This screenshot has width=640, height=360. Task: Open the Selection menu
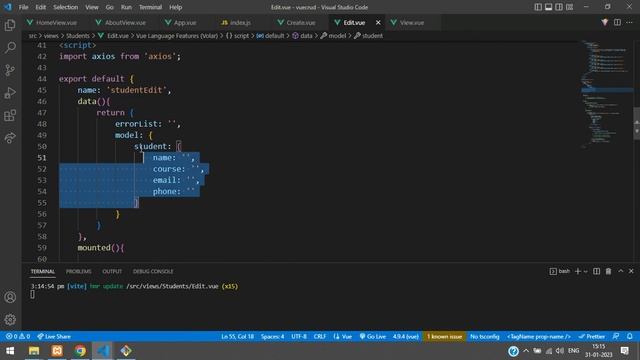click(65, 7)
